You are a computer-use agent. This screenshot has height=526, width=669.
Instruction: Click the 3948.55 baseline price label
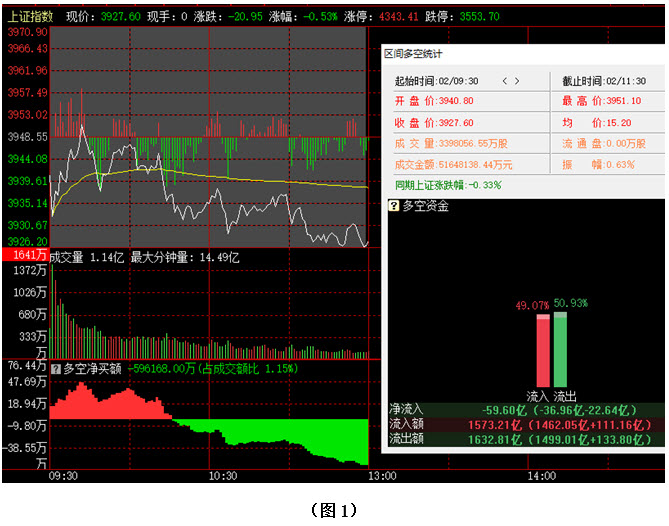[x=26, y=136]
